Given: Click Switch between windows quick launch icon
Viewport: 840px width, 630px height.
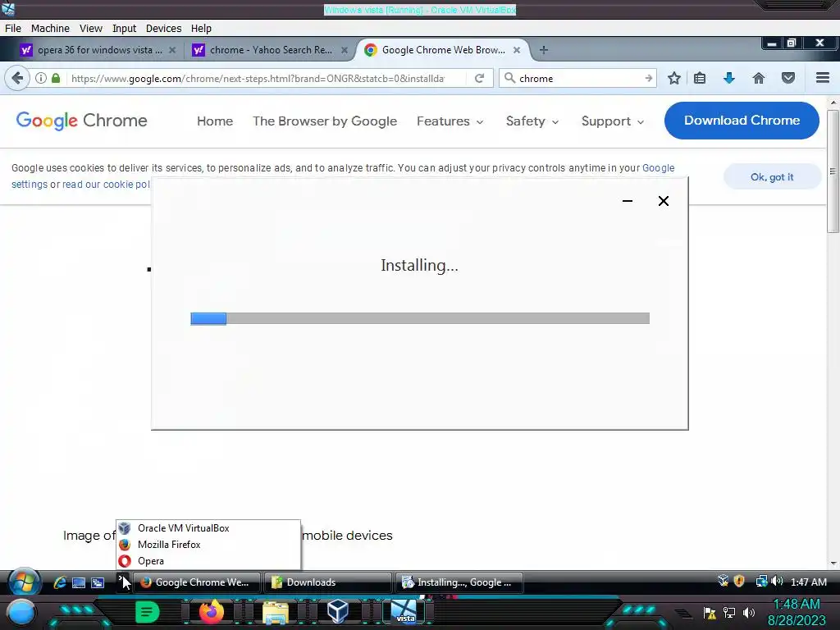Looking at the screenshot, I should [98, 582].
